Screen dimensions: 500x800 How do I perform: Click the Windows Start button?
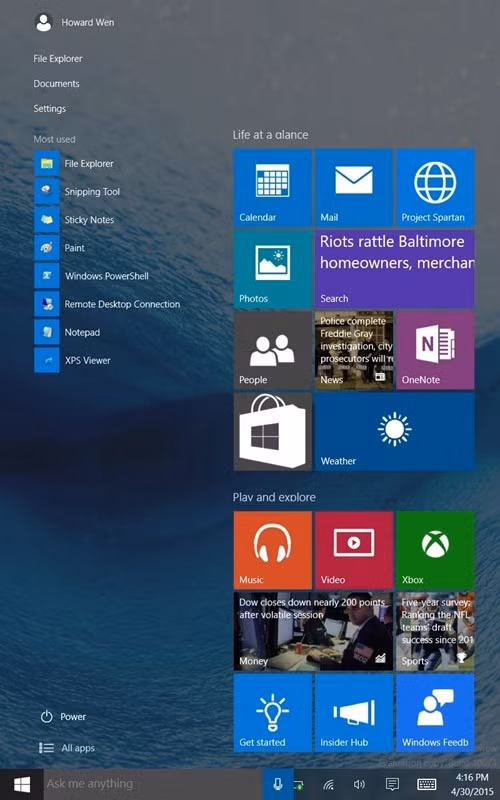point(21,784)
